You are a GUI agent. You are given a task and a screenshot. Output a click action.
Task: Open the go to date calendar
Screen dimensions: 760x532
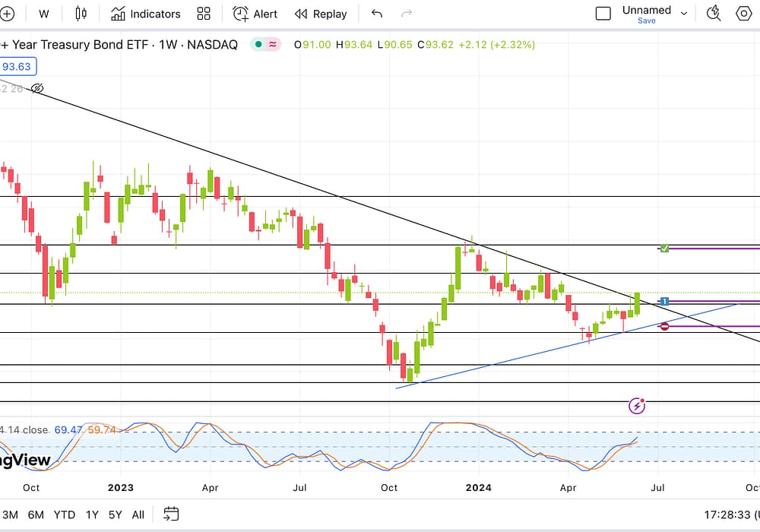(171, 515)
